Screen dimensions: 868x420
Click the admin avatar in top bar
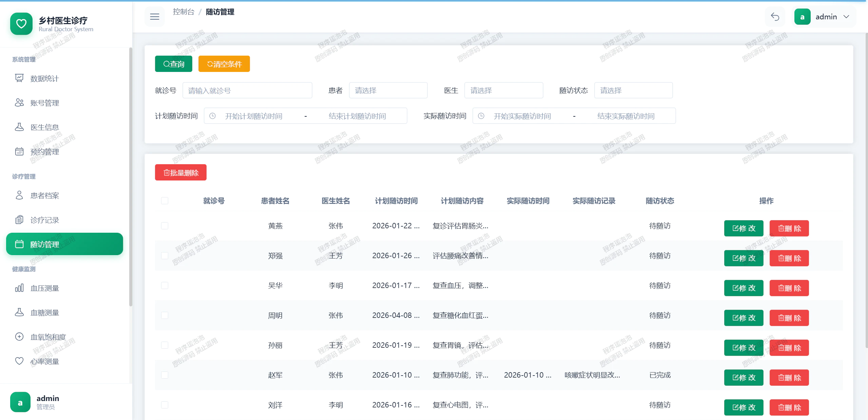click(802, 17)
